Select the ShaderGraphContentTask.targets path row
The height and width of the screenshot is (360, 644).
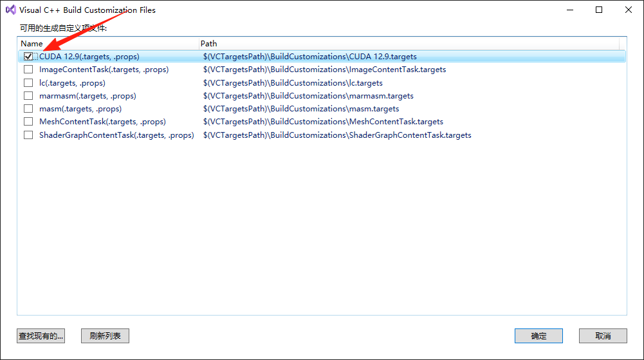pos(337,135)
